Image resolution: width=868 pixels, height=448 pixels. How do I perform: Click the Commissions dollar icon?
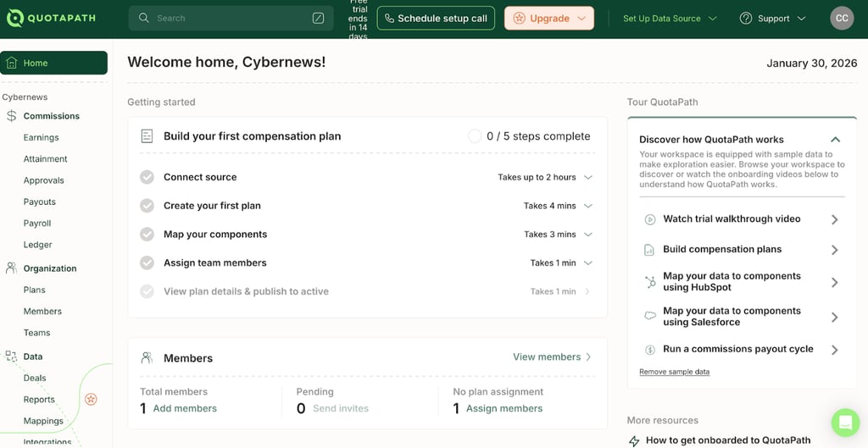[x=11, y=116]
